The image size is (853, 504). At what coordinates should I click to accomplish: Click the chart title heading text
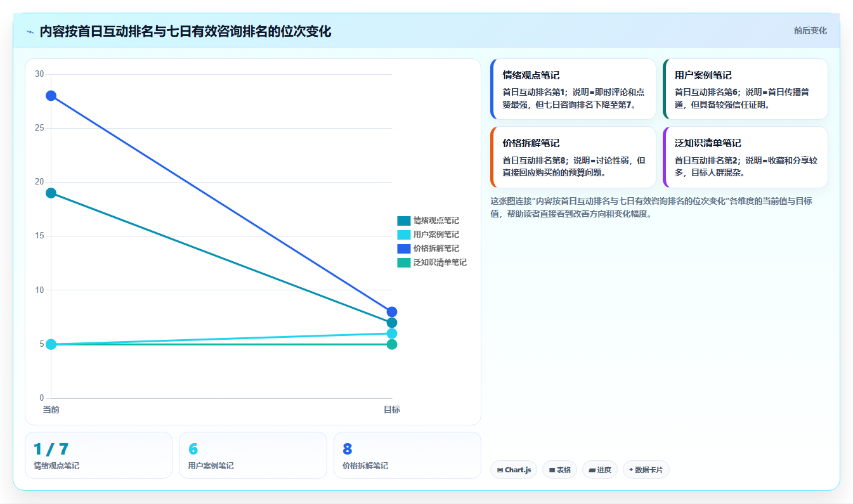[185, 32]
